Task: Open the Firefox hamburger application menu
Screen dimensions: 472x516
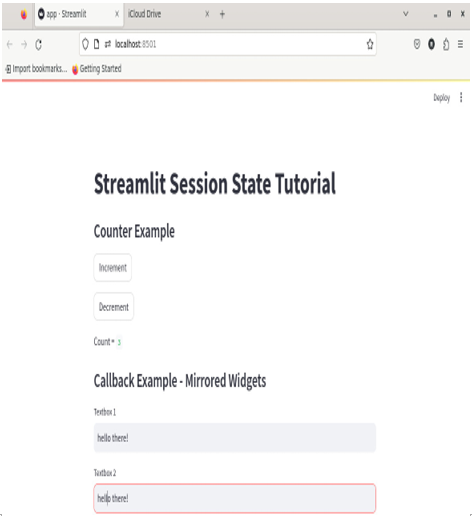Action: tap(460, 44)
